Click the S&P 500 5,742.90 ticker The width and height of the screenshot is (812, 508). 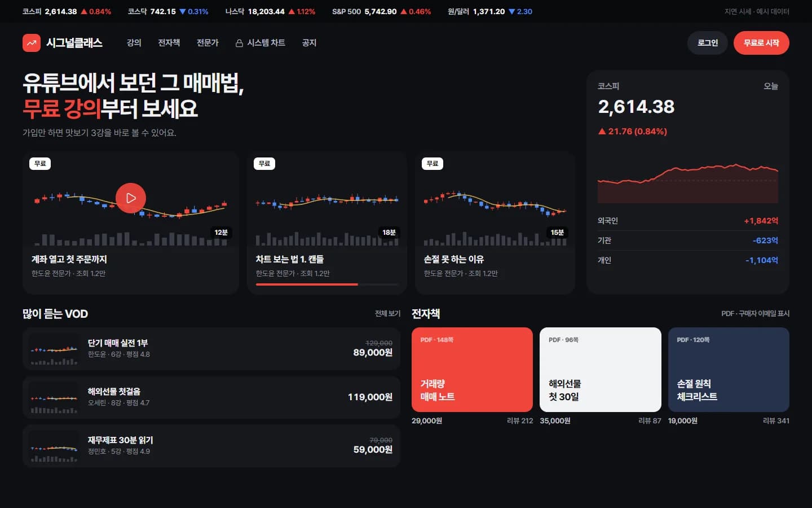pos(381,11)
